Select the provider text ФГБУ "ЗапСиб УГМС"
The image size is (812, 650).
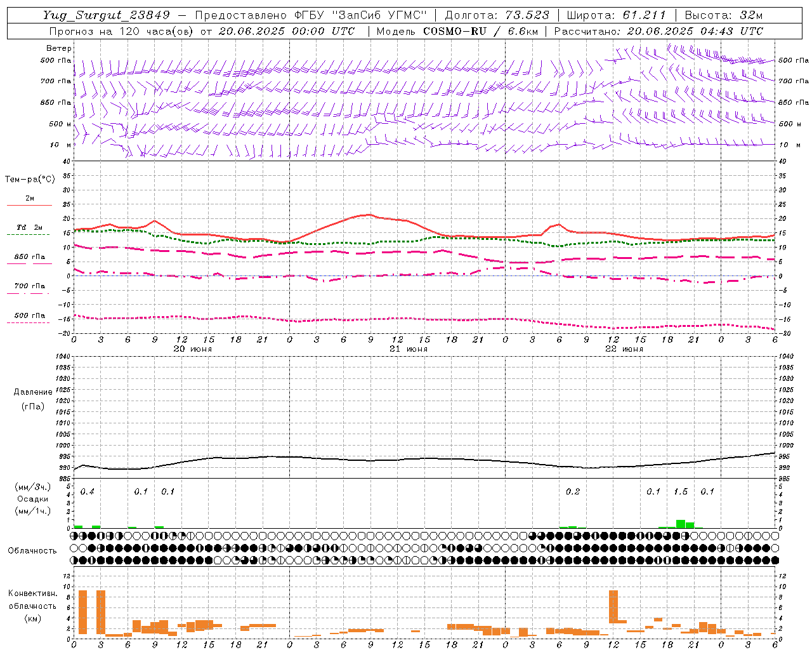click(361, 15)
